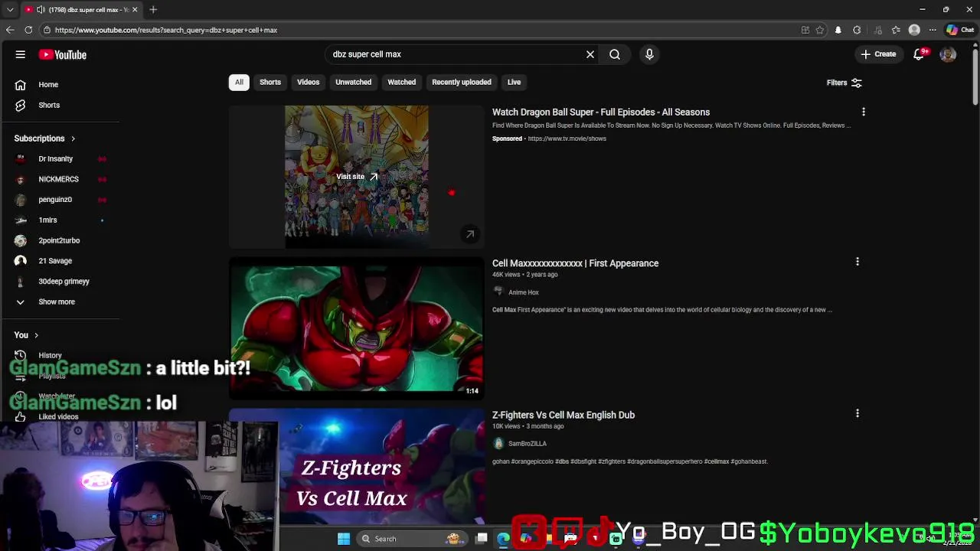Viewport: 980px width, 551px height.
Task: Play the Z-Fighters Vs Cell Max thumbnail
Action: coord(357,467)
